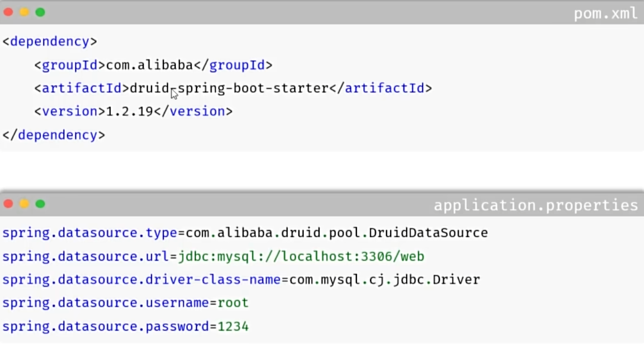Click the password value 1234
The width and height of the screenshot is (644, 344).
pyautogui.click(x=233, y=327)
